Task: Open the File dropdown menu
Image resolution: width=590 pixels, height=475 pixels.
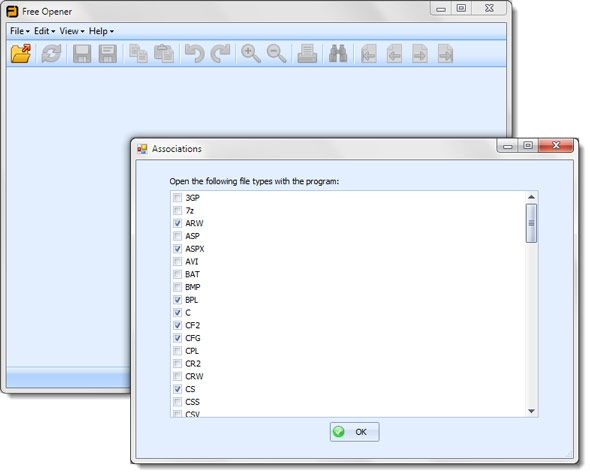Action: coord(20,31)
